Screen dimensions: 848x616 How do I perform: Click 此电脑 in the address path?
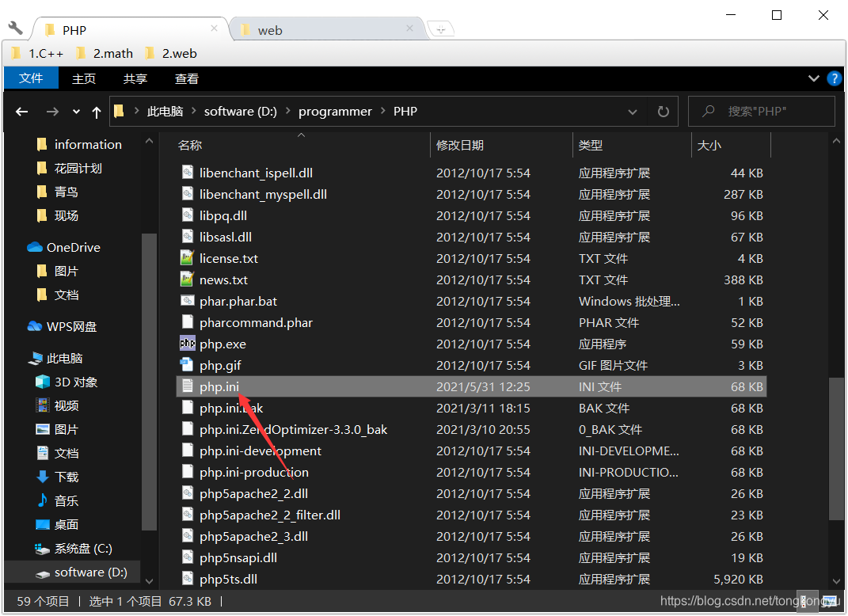tap(165, 112)
